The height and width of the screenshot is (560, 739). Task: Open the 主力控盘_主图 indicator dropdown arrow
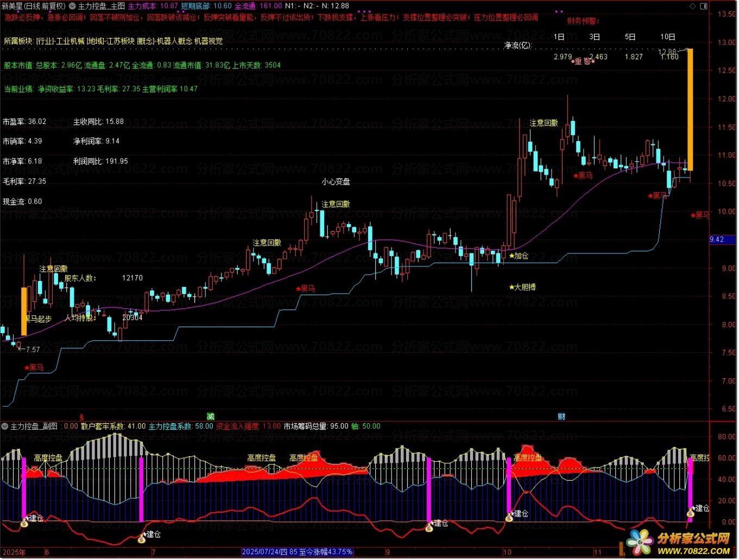pyautogui.click(x=72, y=6)
